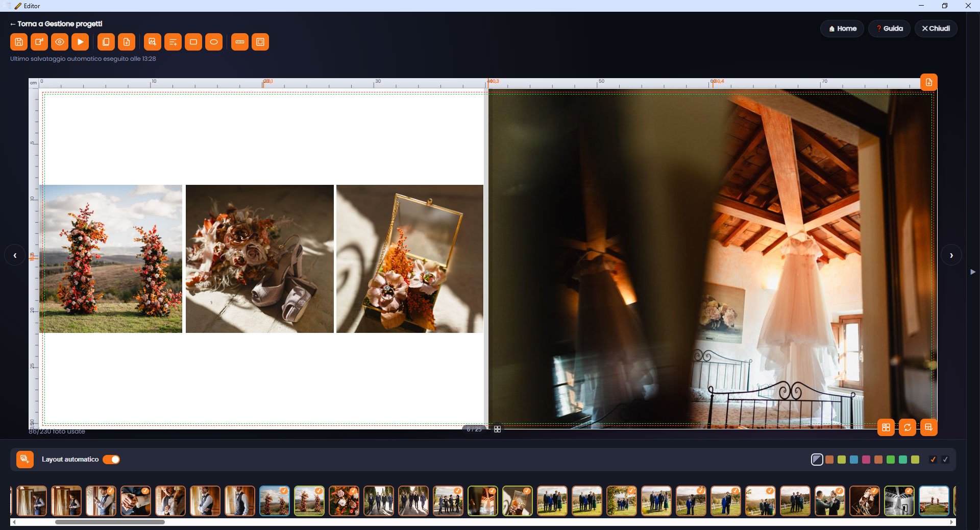Go to the previous spread with left arrow
The width and height of the screenshot is (980, 530).
(x=15, y=255)
